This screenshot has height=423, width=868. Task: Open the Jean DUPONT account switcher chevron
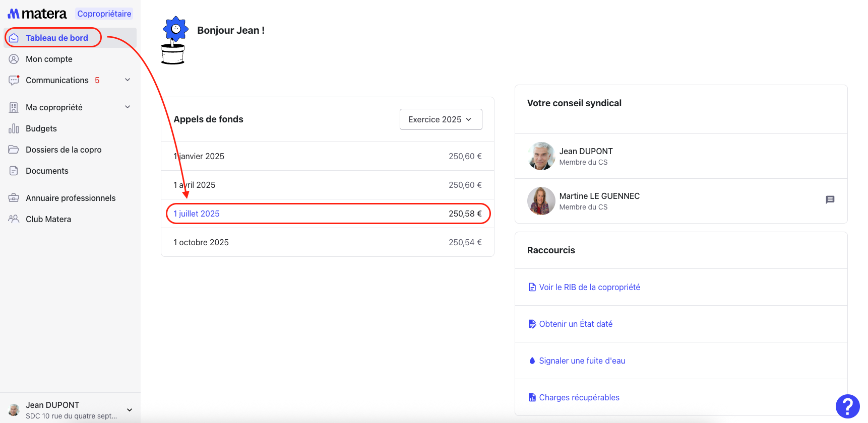pos(130,410)
